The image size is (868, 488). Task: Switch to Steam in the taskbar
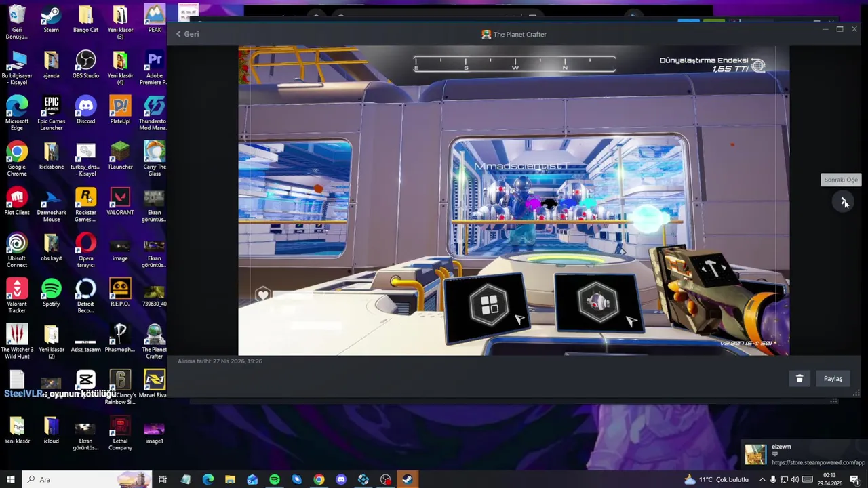click(x=408, y=479)
